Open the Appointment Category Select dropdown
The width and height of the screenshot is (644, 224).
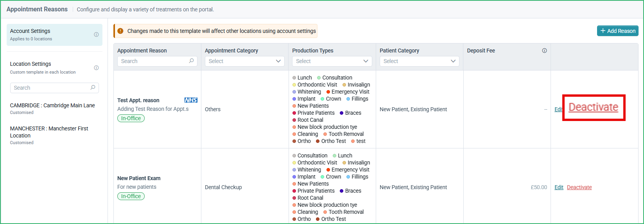pyautogui.click(x=244, y=61)
